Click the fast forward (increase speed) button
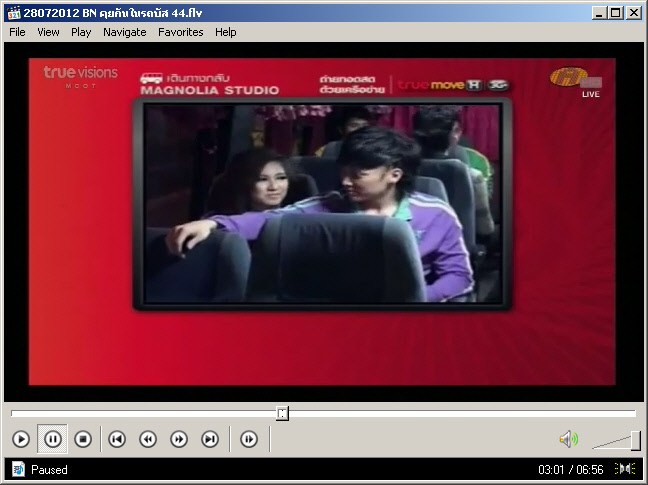 179,439
